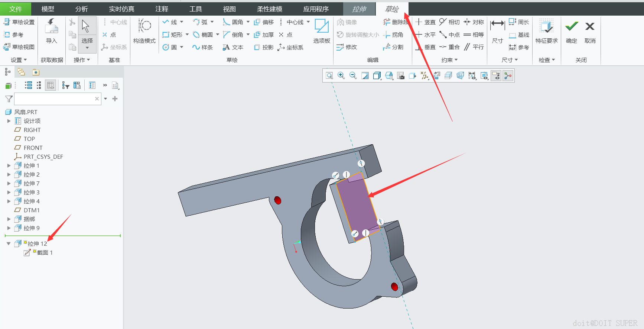
Task: Click the refit zoom icon in graphics toolbar
Action: pos(329,76)
